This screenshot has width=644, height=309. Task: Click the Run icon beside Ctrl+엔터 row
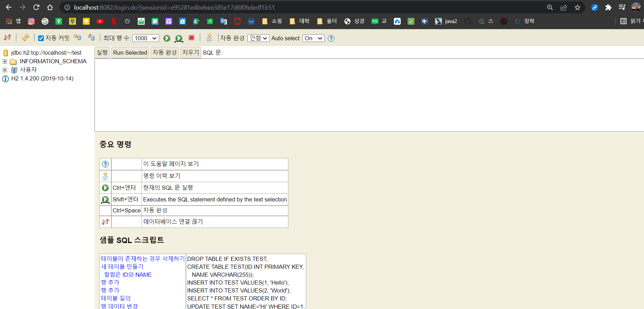[x=105, y=188]
